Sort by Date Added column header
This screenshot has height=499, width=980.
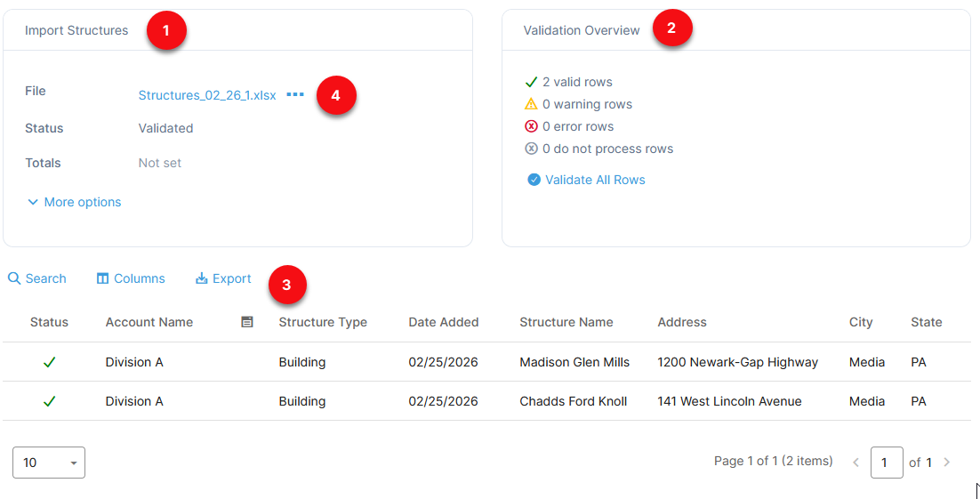click(x=444, y=322)
